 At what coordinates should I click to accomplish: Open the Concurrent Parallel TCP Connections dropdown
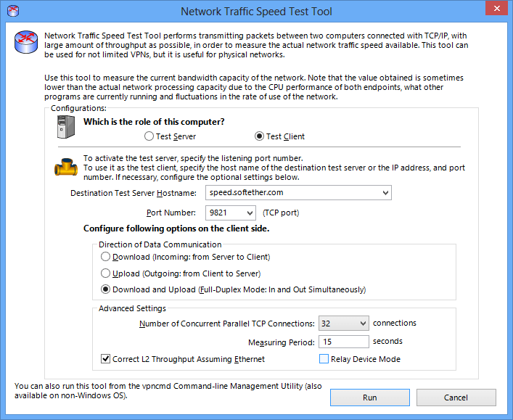tap(363, 324)
